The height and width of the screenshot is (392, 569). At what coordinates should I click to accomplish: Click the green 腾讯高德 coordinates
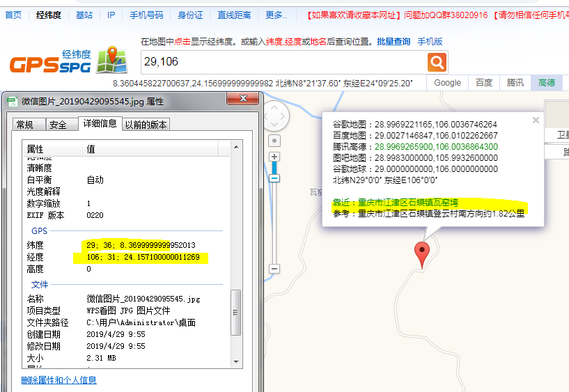tap(436, 146)
